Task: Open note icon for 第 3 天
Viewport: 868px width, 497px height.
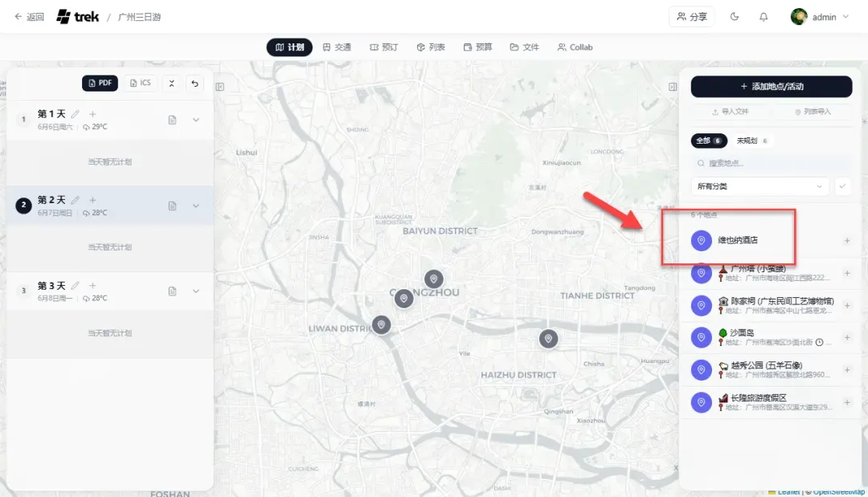Action: click(x=172, y=291)
